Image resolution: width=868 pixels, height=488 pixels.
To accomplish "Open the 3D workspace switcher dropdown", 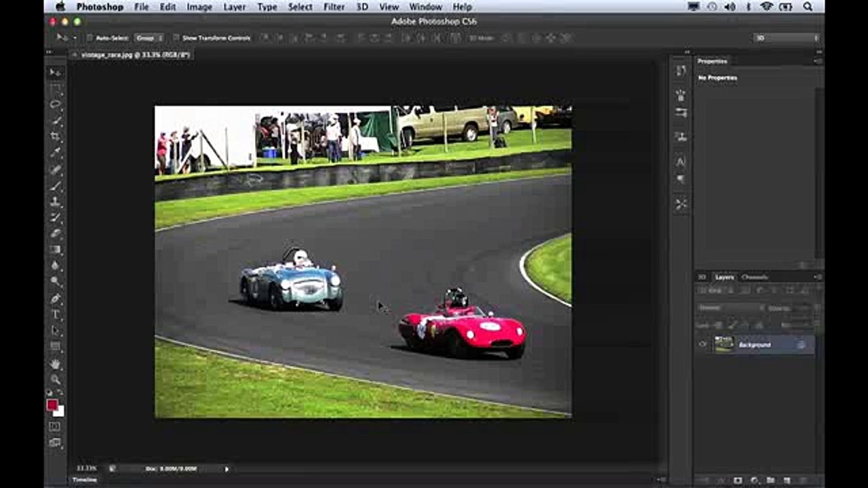I will 787,38.
